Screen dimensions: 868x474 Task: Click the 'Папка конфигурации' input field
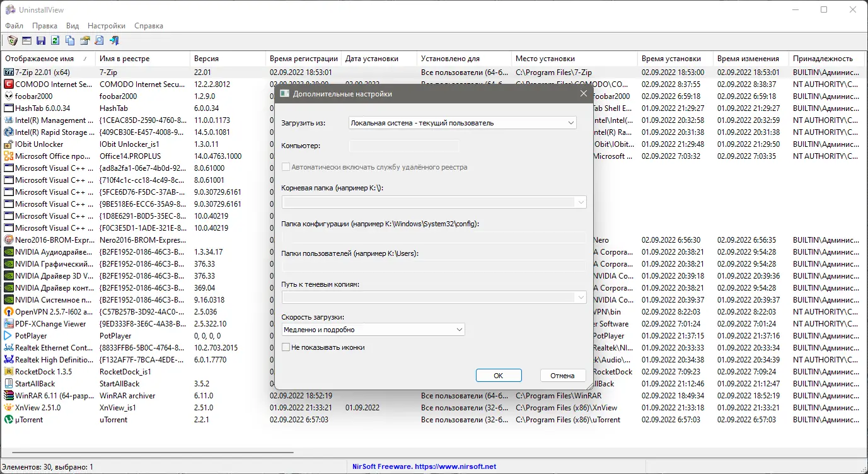(x=434, y=238)
